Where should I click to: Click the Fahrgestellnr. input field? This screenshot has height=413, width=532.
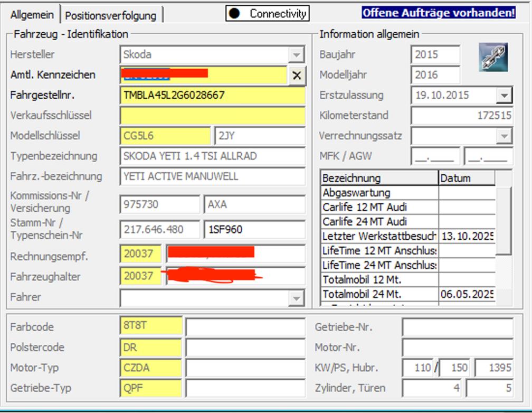coord(212,96)
